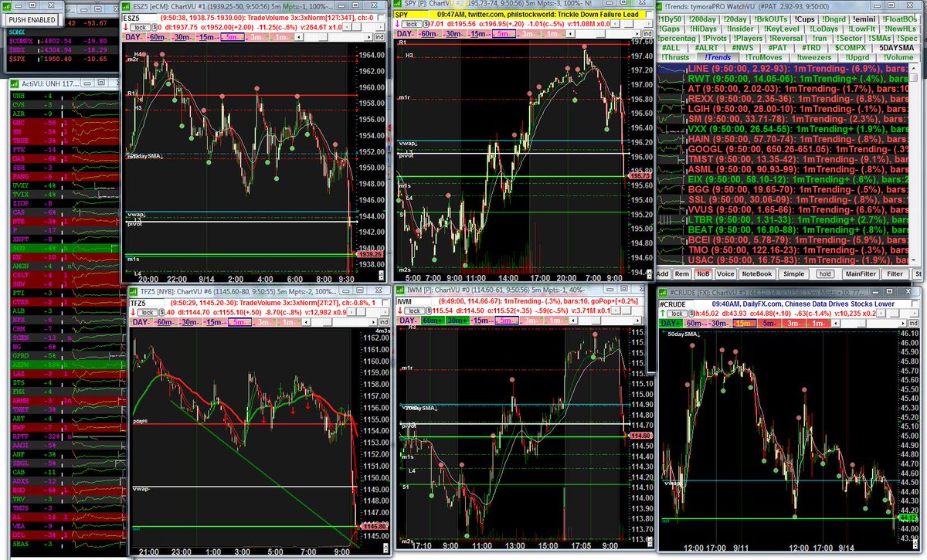
Task: Click the ind button on ESZ5 chart
Action: 379,37
